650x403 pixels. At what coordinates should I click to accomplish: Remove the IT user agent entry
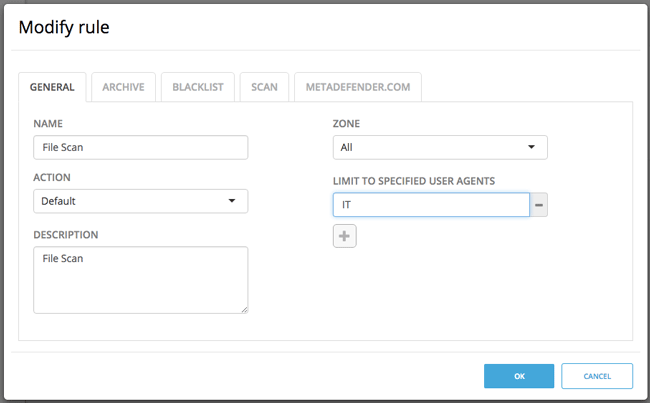click(540, 205)
